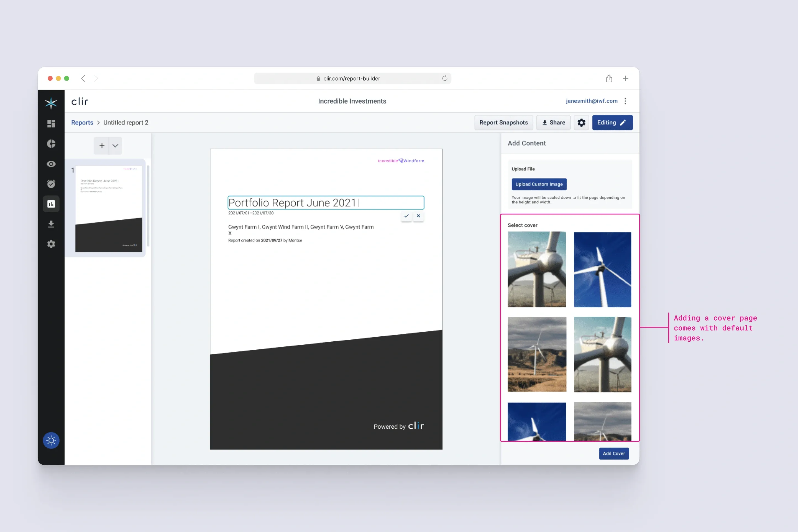Click Upload Custom Image button
This screenshot has width=798, height=532.
pyautogui.click(x=539, y=184)
